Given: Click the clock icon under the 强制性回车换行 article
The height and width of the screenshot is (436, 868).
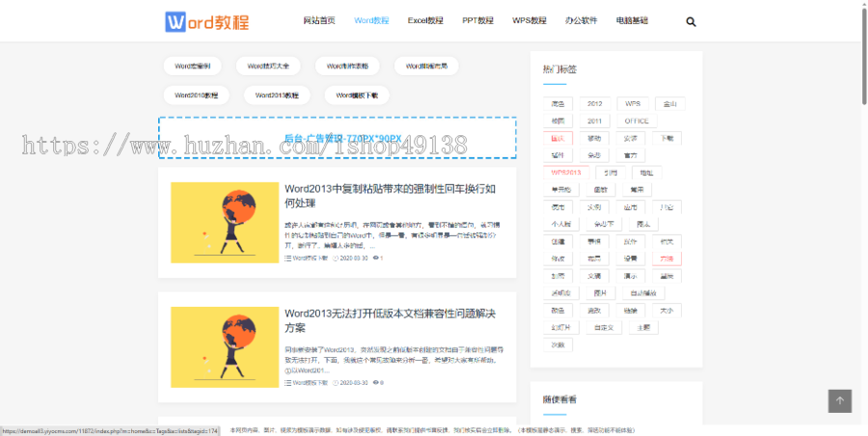Looking at the screenshot, I should (336, 259).
